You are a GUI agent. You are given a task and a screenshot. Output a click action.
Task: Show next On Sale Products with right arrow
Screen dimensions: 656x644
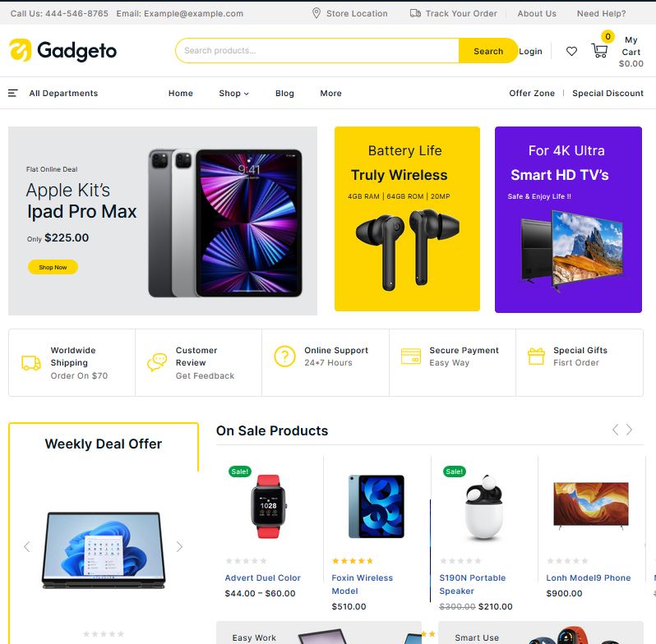click(629, 430)
